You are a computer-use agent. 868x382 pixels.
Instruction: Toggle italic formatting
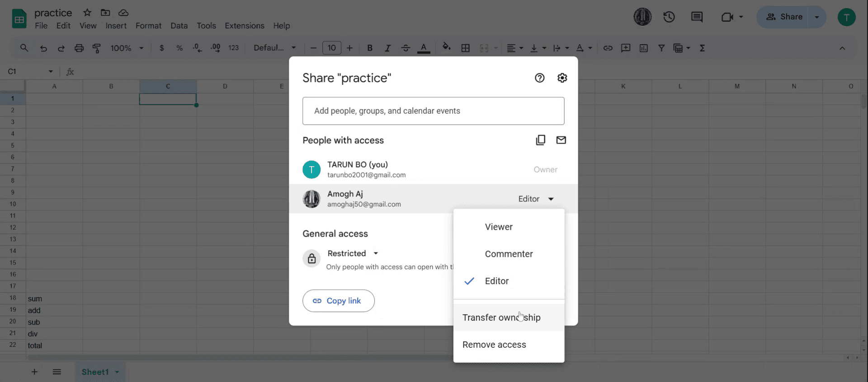(x=387, y=48)
